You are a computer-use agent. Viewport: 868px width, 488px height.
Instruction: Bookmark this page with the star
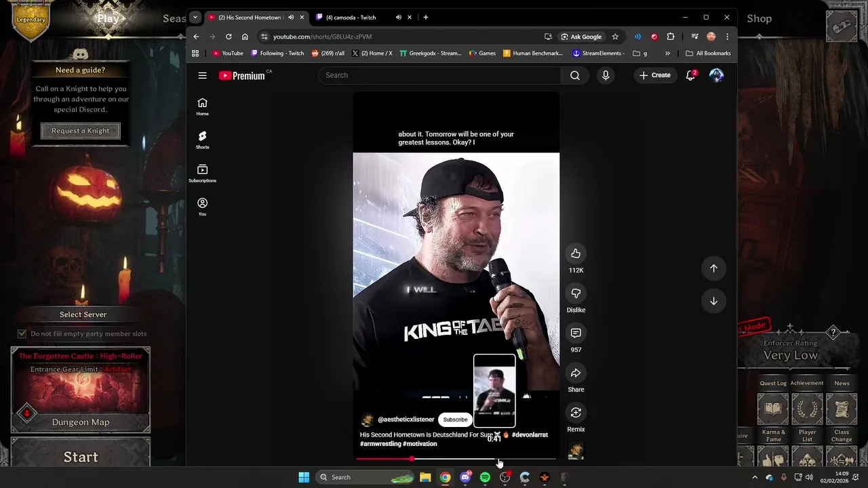tap(615, 37)
